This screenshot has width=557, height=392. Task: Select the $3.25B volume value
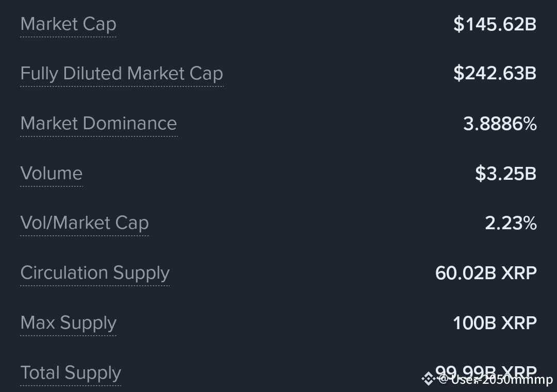[x=506, y=174]
